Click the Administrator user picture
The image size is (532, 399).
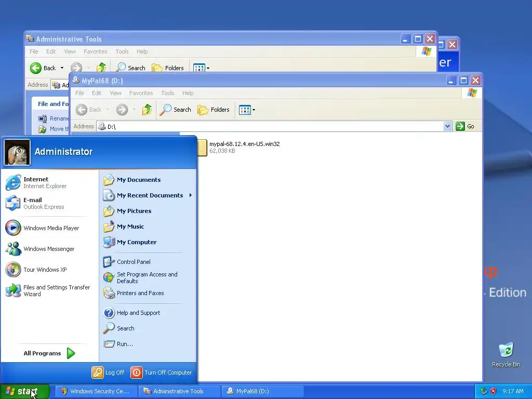click(x=17, y=152)
